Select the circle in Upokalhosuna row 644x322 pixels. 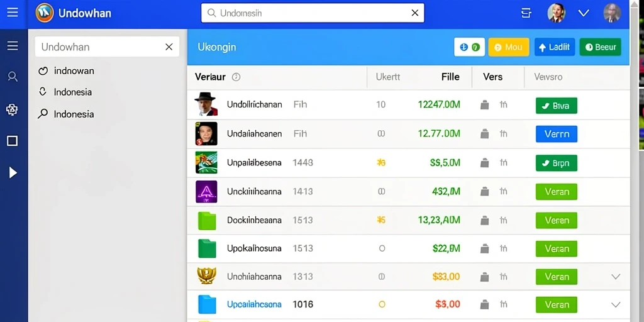coord(382,248)
